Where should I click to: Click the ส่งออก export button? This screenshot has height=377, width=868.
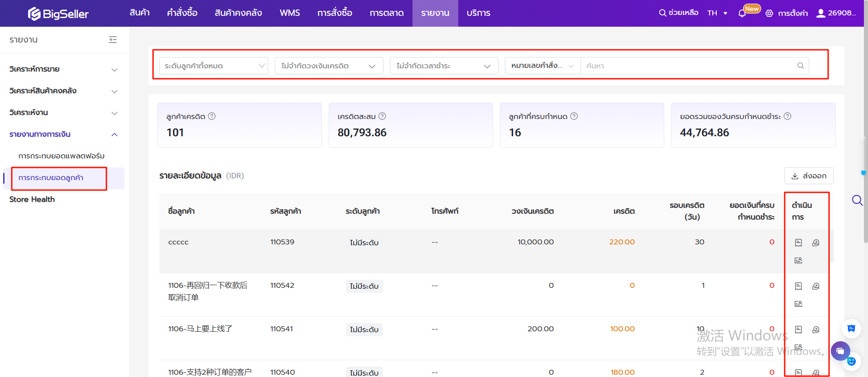[809, 176]
